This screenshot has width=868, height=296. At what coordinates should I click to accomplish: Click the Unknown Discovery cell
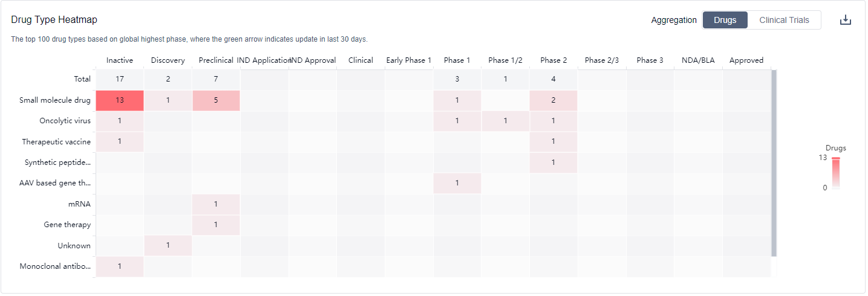(x=168, y=246)
